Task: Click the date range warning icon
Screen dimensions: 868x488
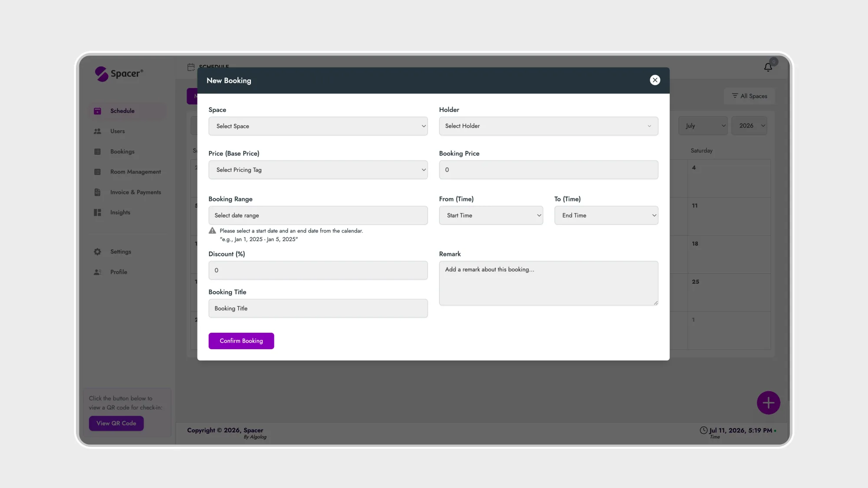Action: click(212, 231)
